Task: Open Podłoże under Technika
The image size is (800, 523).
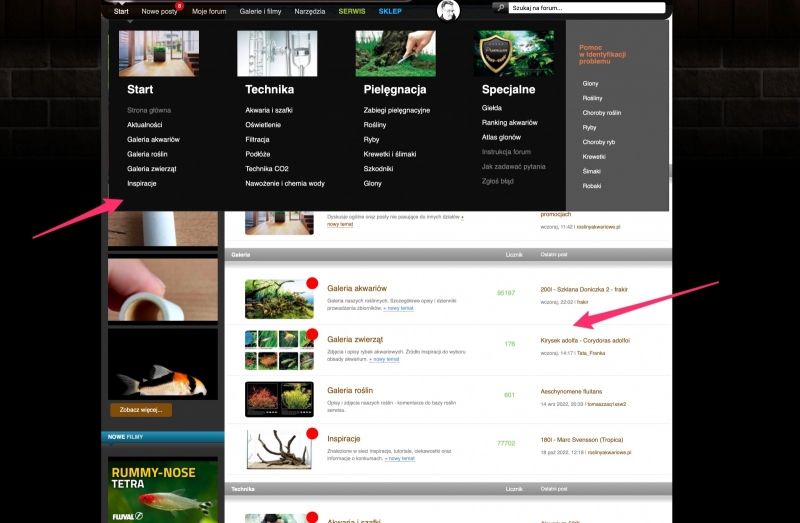Action: (258, 154)
